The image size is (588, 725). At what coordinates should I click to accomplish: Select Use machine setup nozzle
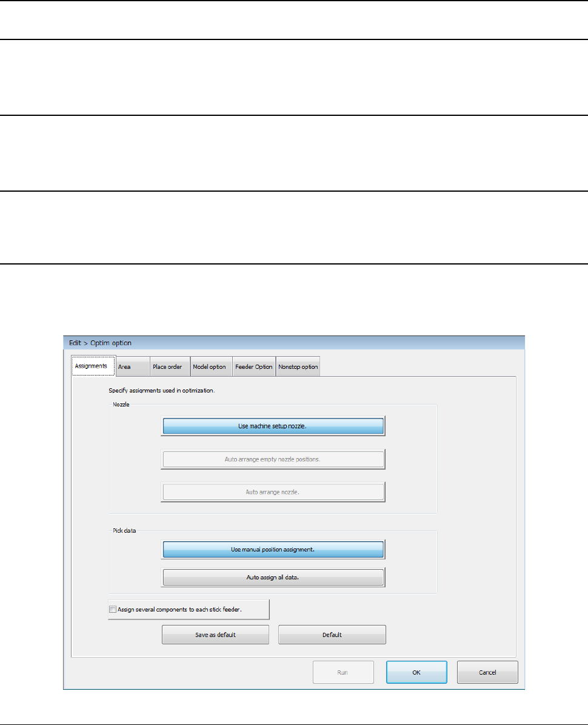click(273, 426)
